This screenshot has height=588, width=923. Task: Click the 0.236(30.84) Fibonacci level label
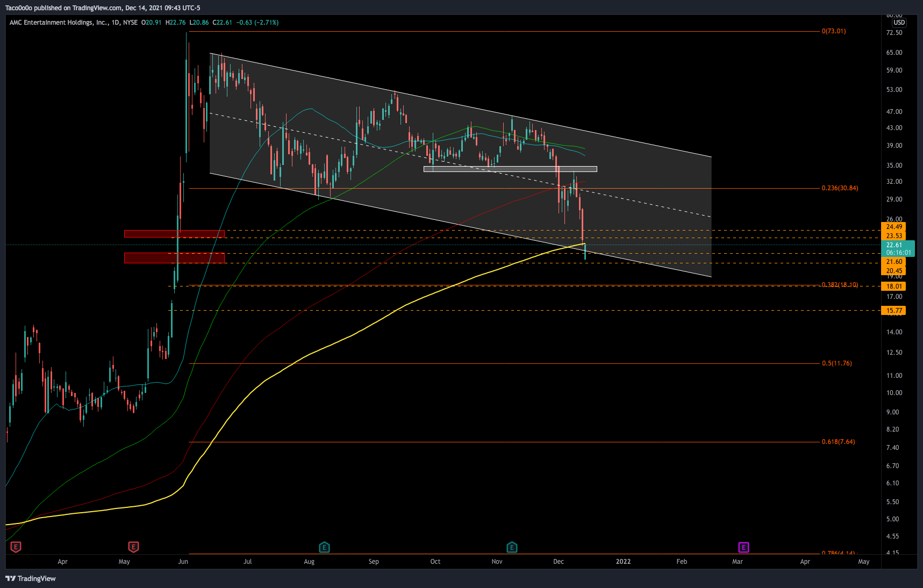[840, 188]
